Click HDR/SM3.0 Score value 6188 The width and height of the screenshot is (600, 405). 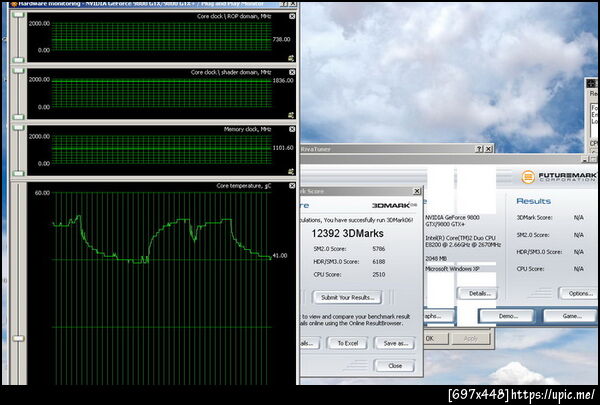378,262
